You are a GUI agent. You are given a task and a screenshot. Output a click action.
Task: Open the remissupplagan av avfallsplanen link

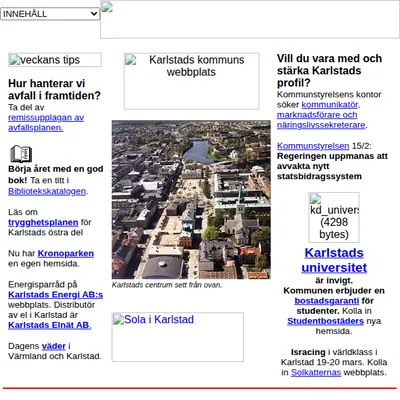pos(46,122)
